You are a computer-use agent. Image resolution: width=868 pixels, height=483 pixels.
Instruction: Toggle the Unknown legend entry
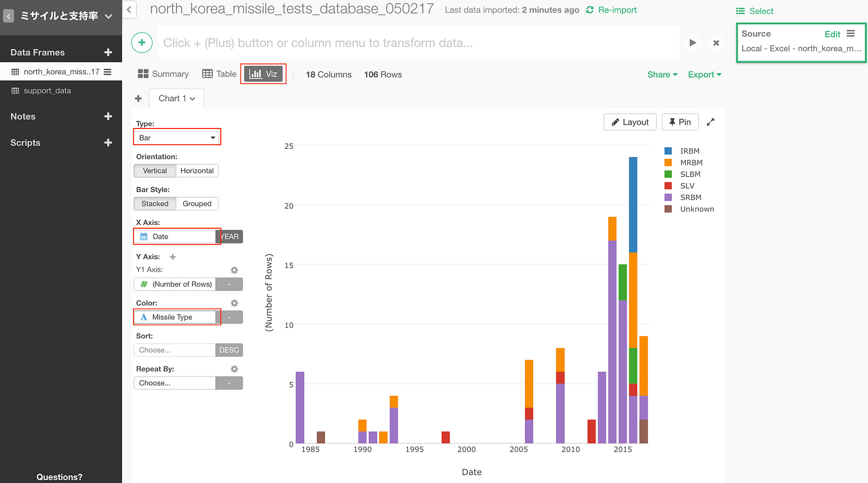690,209
